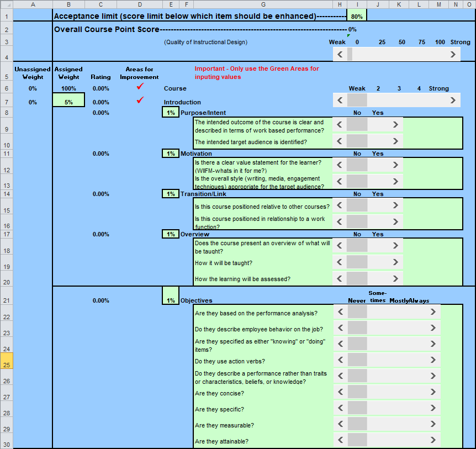476x449 pixels.
Task: Click right arrow for 'intended target audience is identified?'
Action: point(395,141)
